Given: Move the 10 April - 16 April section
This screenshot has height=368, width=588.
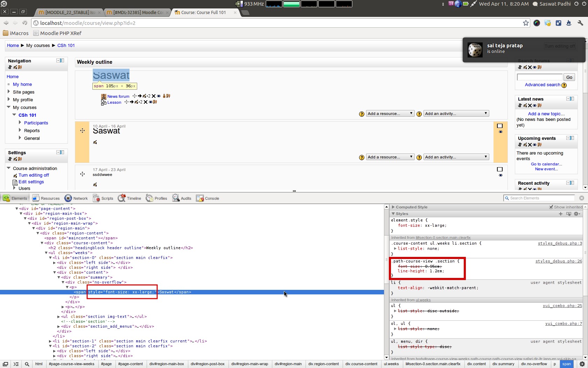Looking at the screenshot, I should [82, 130].
